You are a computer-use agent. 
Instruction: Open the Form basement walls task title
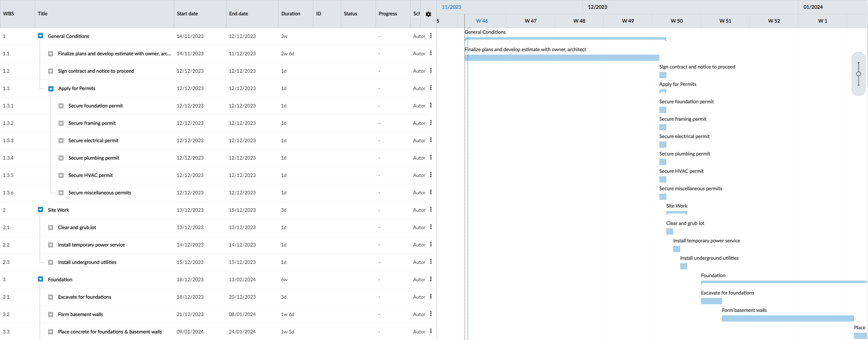point(80,314)
